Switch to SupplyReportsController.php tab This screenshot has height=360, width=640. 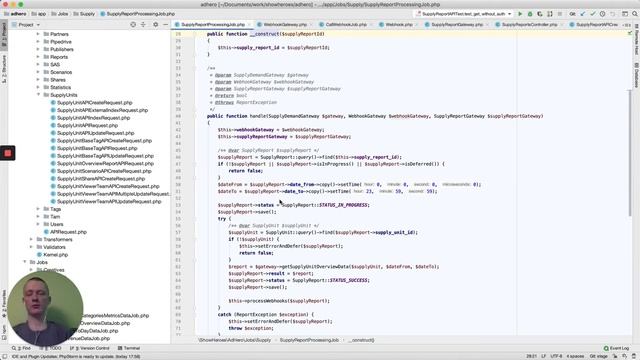tap(529, 25)
